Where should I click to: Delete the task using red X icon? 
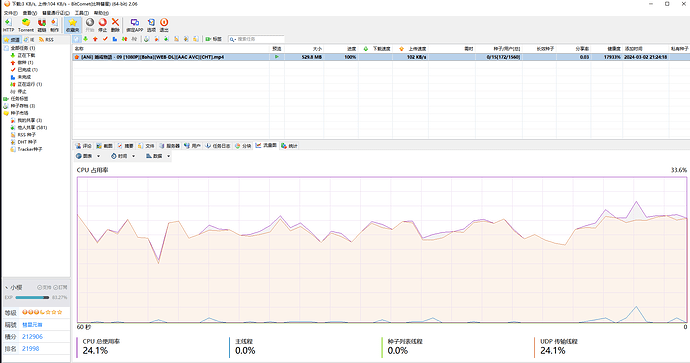(115, 25)
